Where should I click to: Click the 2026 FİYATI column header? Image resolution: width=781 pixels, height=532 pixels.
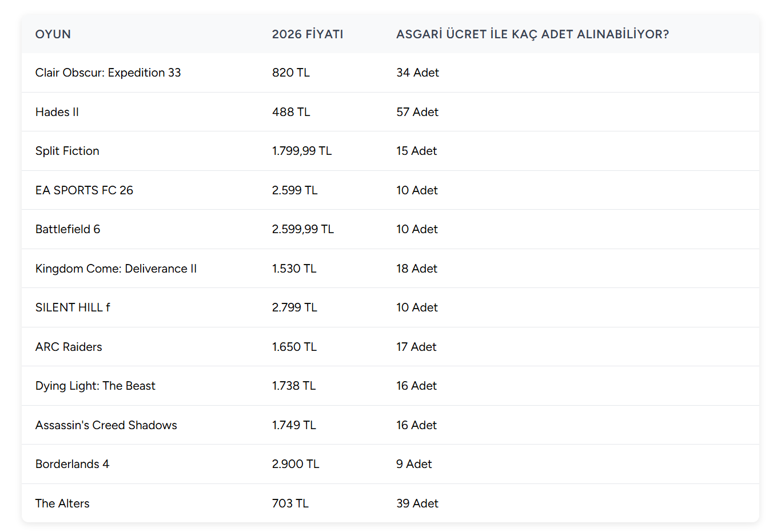[x=308, y=34]
